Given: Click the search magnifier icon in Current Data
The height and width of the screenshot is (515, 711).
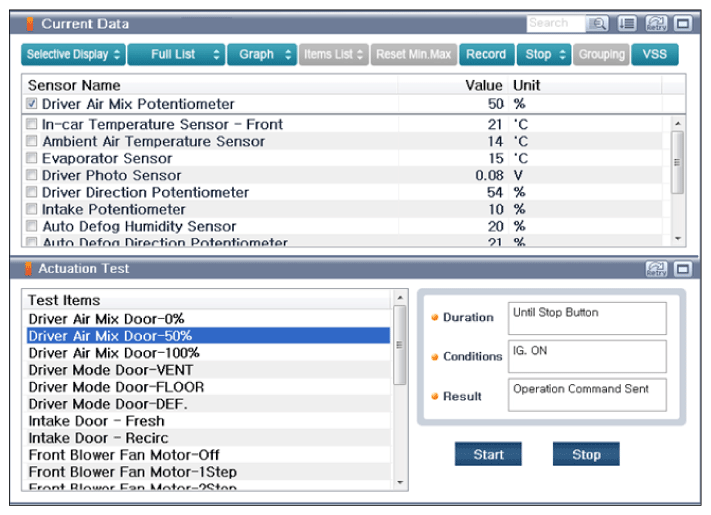Looking at the screenshot, I should pyautogui.click(x=598, y=23).
